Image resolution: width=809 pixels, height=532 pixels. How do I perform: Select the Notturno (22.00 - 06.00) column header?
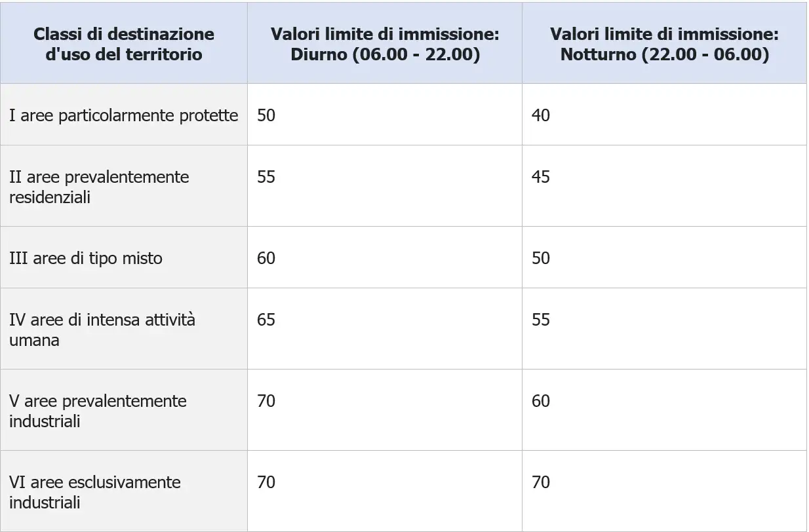tap(664, 44)
